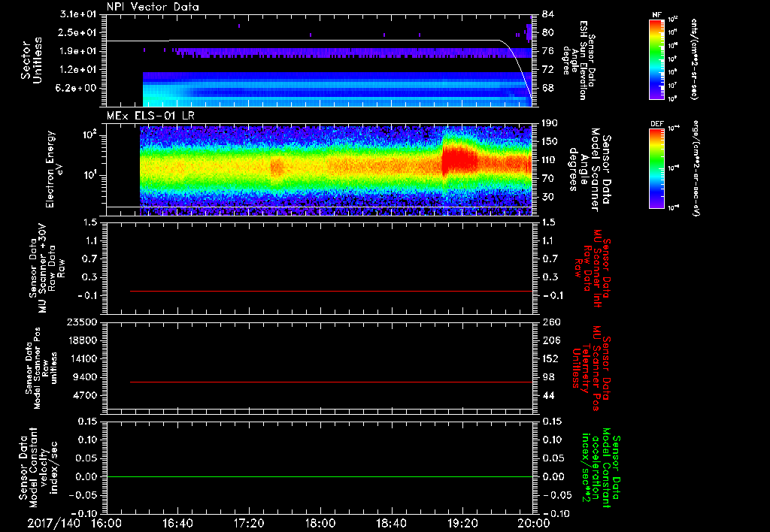Click the 9400 scanner position tick

coord(86,377)
